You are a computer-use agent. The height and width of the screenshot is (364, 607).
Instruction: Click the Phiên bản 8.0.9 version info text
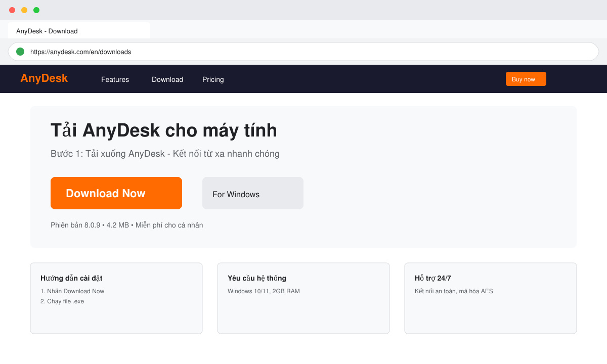click(127, 225)
